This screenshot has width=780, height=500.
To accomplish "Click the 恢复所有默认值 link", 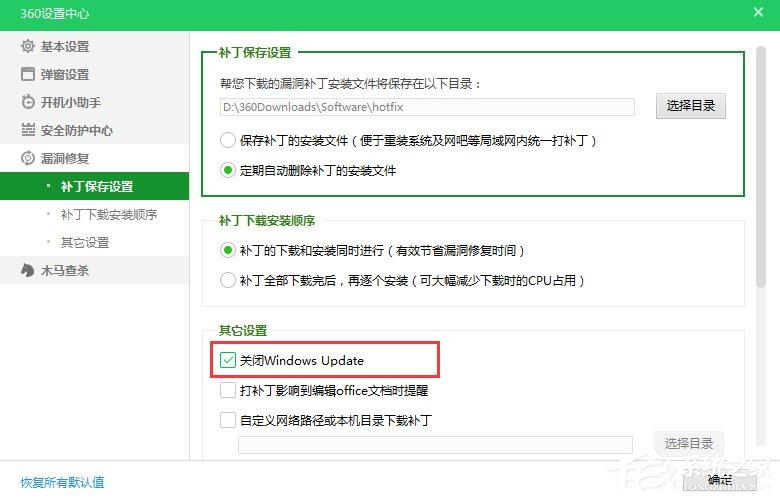I will tap(62, 482).
